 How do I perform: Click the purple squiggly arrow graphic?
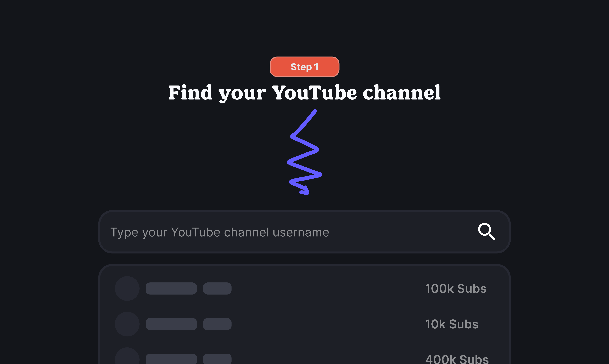tap(304, 152)
